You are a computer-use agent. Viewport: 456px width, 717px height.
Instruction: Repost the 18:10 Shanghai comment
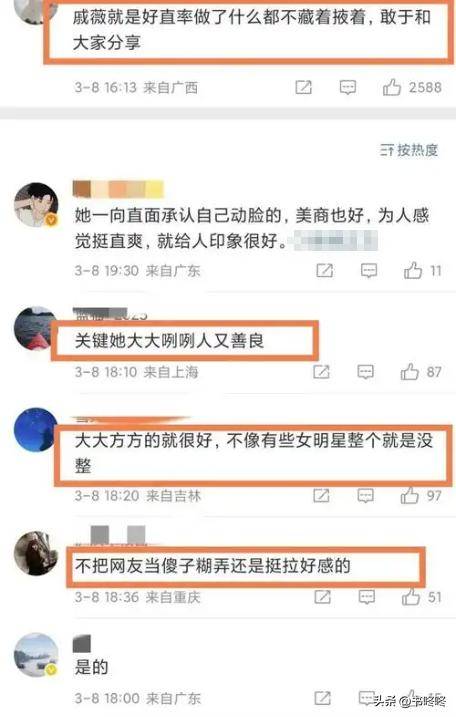[x=322, y=372]
